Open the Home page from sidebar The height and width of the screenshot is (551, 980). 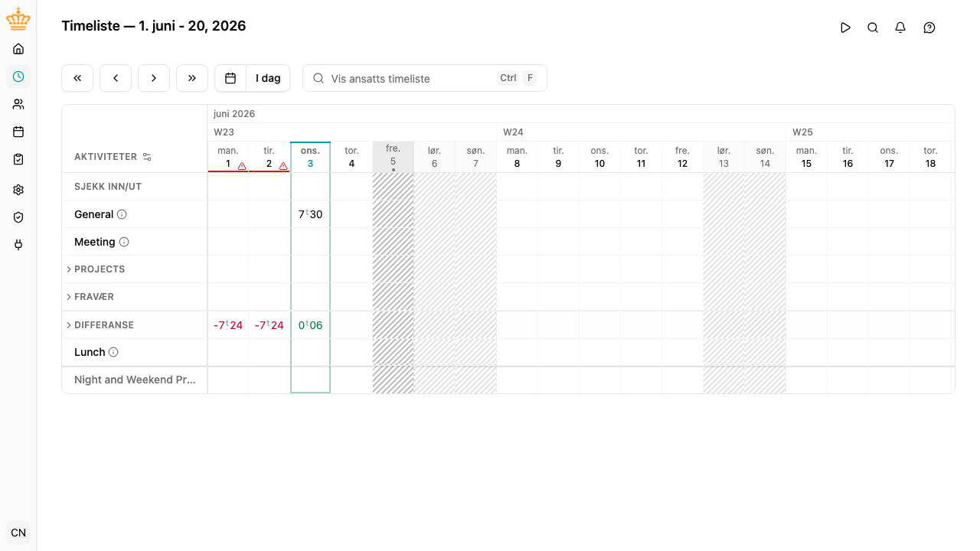click(18, 49)
